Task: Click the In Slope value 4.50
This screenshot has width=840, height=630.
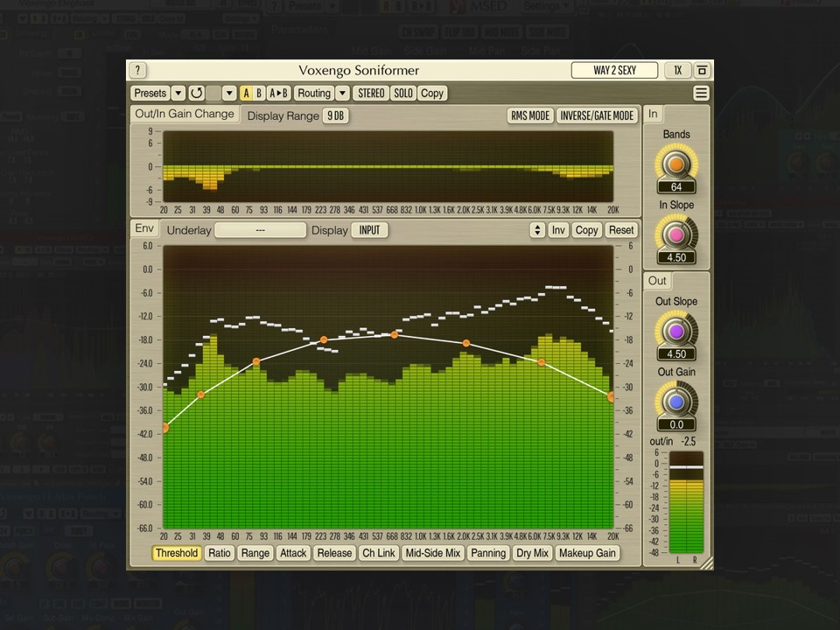Action: click(x=676, y=257)
